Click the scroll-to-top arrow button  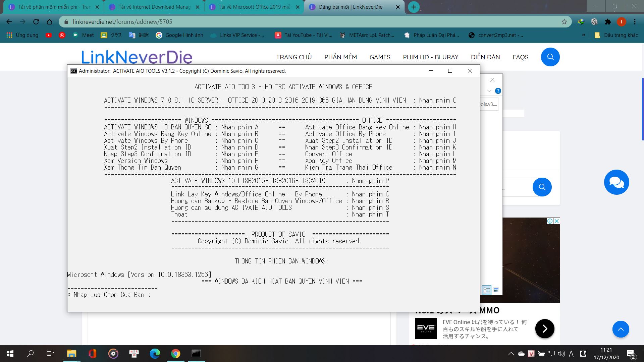(x=621, y=329)
